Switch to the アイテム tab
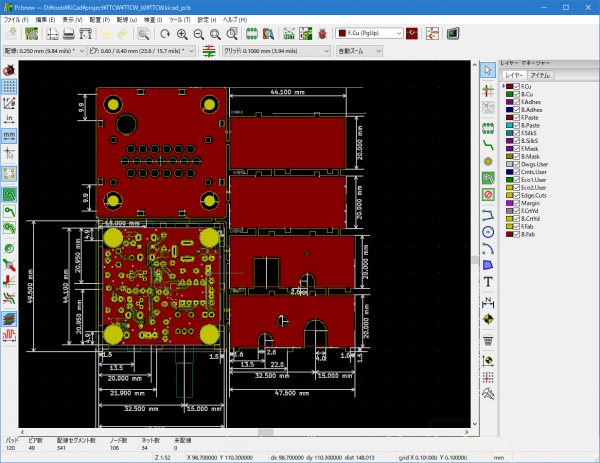 540,74
